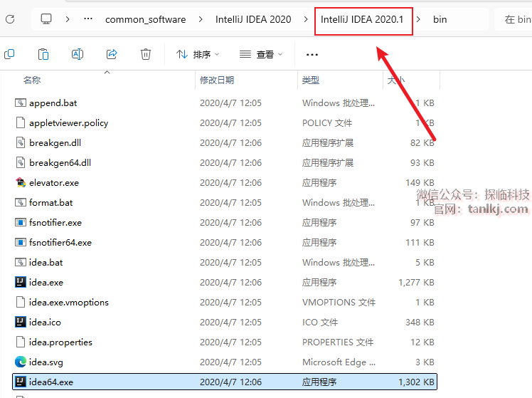Viewport: 532px width, 398px height.
Task: Select idea.svg Edge icon
Action: pos(21,362)
